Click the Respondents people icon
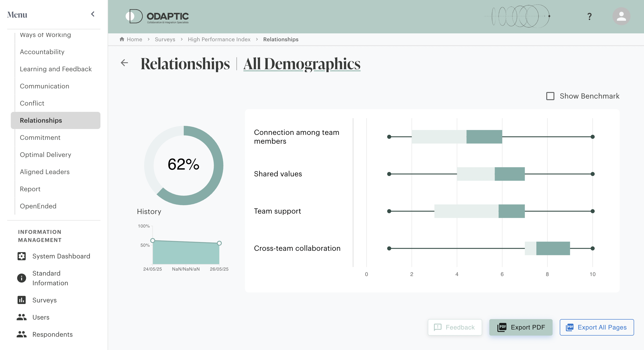This screenshot has height=350, width=644. pyautogui.click(x=21, y=334)
